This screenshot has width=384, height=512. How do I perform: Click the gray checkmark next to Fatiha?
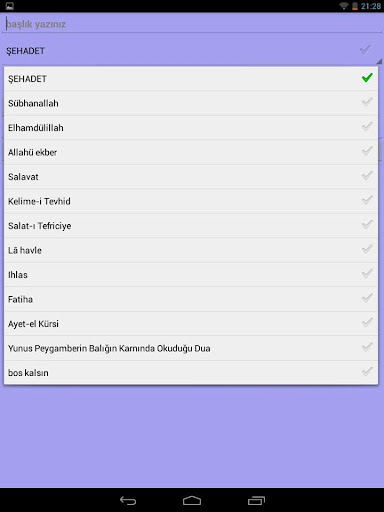[x=367, y=298]
